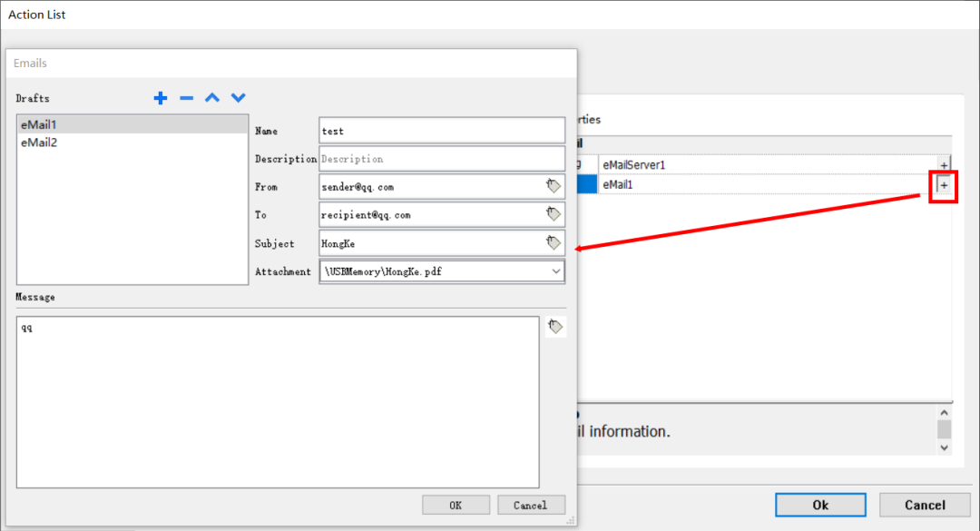
Task: Click the description pane scrollbar thumb
Action: pos(945,429)
